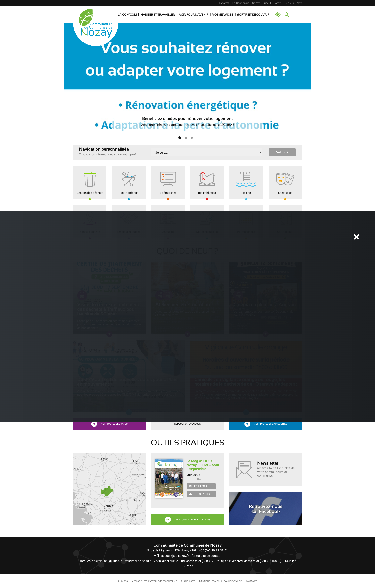This screenshot has height=588, width=375.
Task: Open Le Mag n°100 title link
Action: (203, 465)
